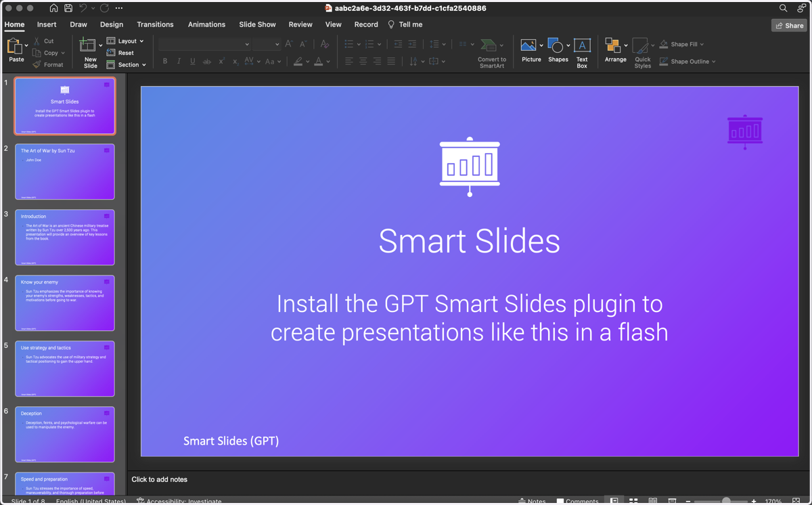Adjust the zoom slider handle
This screenshot has width=812, height=505.
click(x=726, y=501)
